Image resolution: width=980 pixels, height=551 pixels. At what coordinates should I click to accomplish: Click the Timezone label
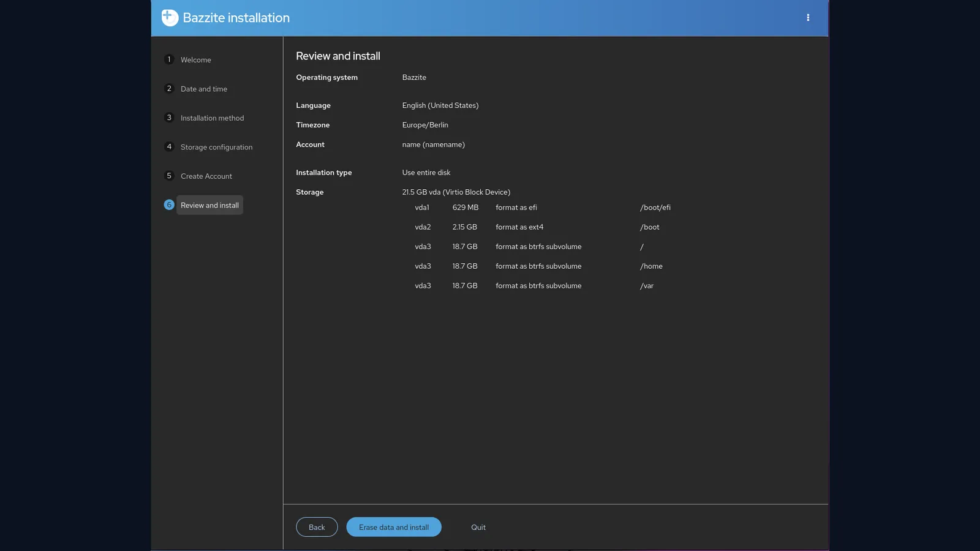click(313, 125)
